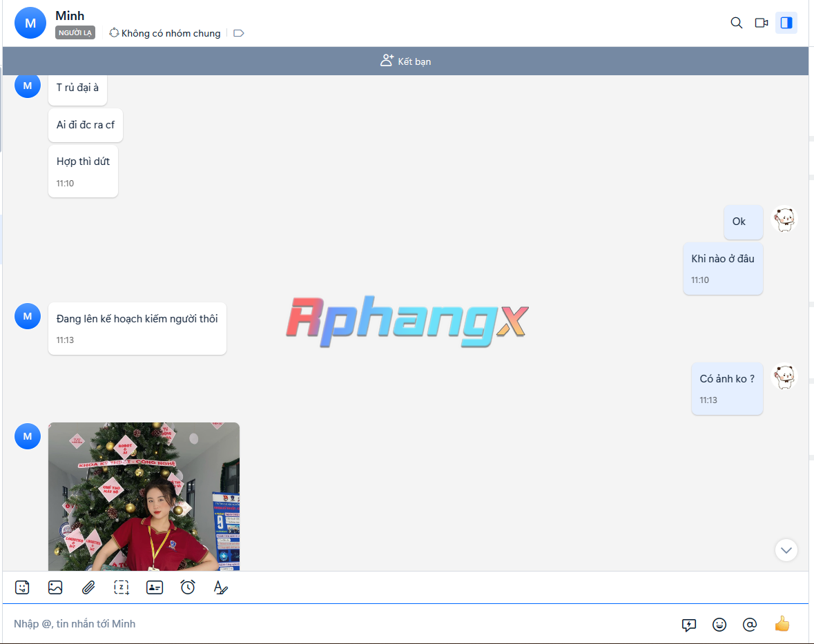Viewport: 814px width, 644px height.
Task: Capture screen with the screenshot tool
Action: [122, 587]
